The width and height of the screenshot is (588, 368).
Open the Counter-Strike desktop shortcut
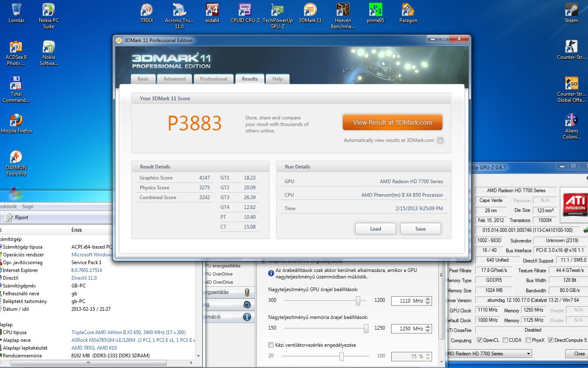coord(571,49)
